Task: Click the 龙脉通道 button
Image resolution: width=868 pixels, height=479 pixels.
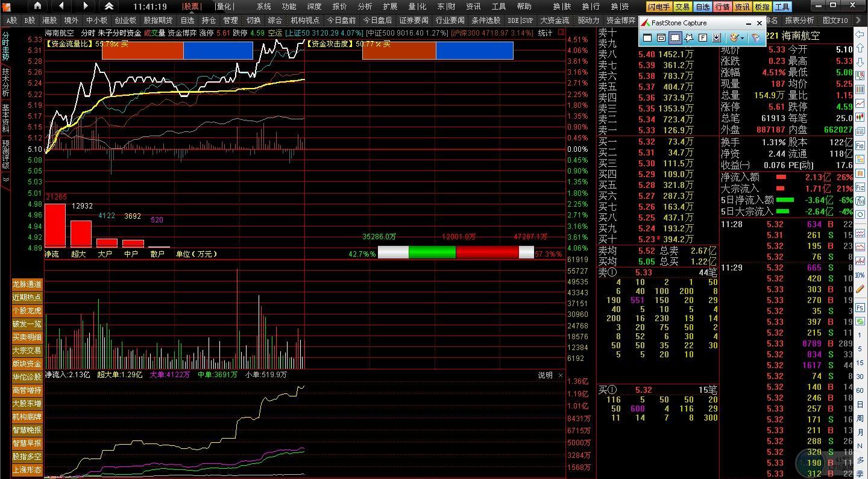Action: click(27, 284)
